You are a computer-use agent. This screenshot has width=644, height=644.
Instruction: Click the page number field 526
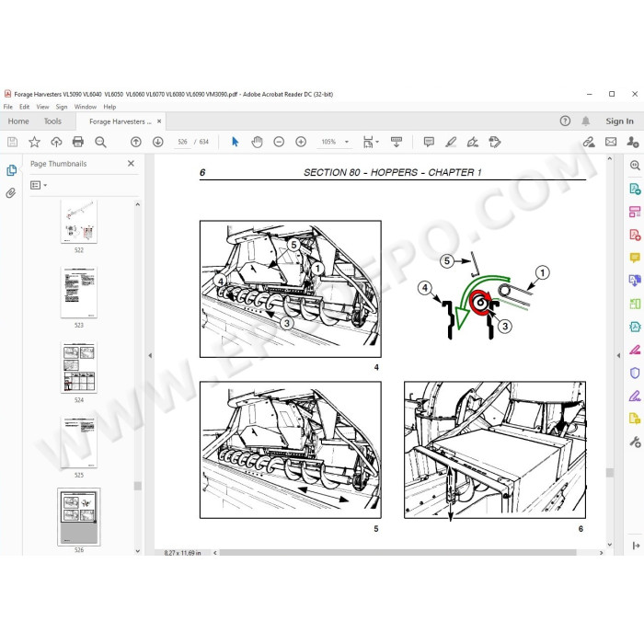click(x=182, y=142)
